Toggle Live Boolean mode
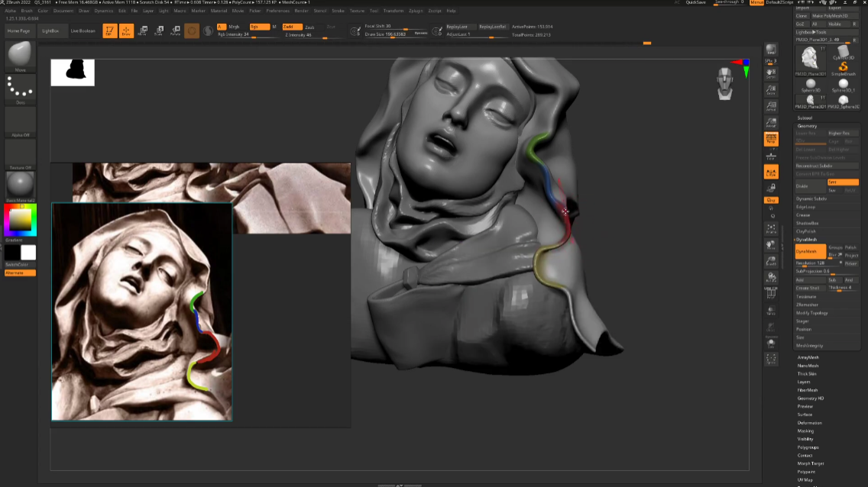868x487 pixels. [83, 31]
